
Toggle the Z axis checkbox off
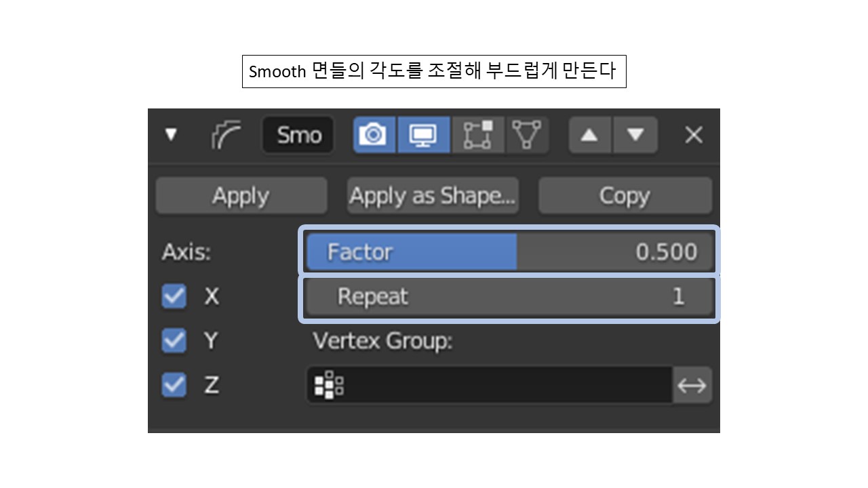(174, 385)
